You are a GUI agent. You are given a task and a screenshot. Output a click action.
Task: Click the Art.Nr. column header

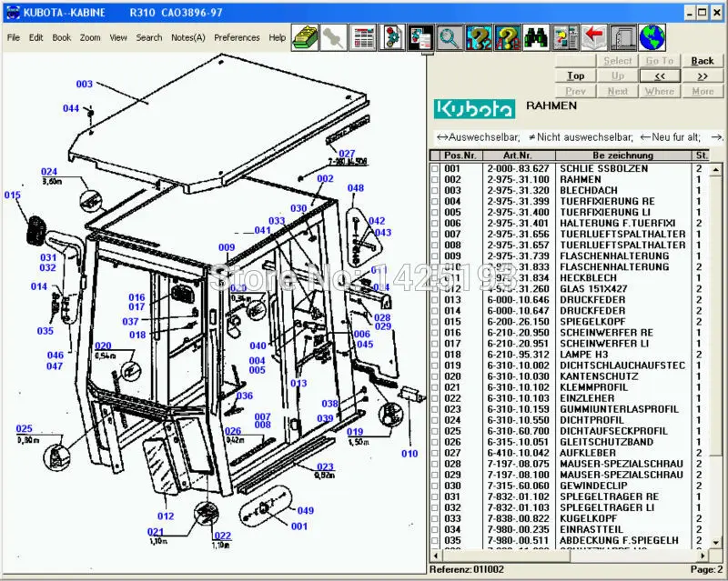pyautogui.click(x=518, y=155)
